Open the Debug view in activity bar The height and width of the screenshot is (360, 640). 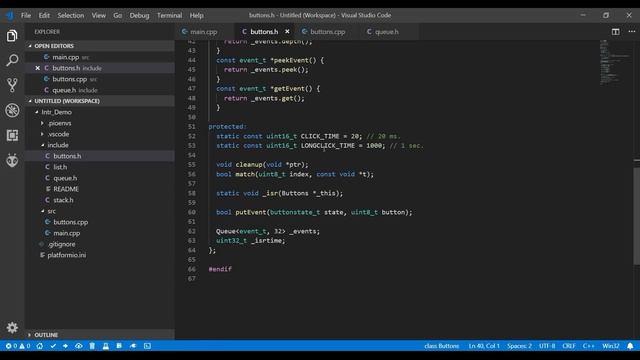tap(12, 110)
